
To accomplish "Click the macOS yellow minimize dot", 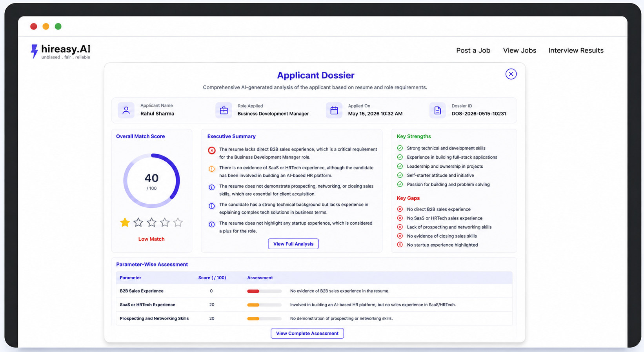I will tap(46, 26).
